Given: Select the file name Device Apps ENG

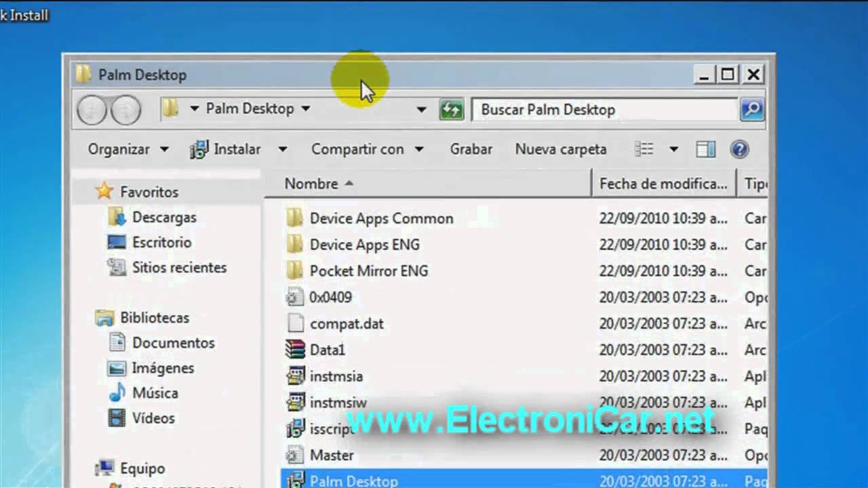Looking at the screenshot, I should (365, 244).
